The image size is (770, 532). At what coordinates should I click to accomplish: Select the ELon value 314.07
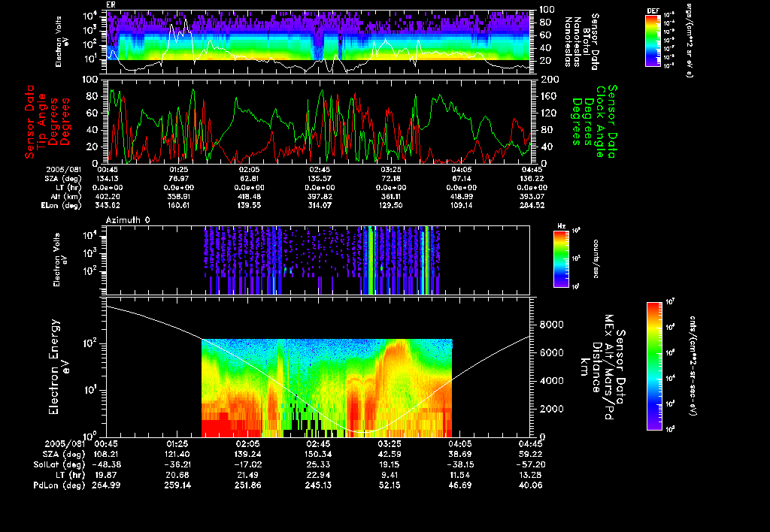320,206
